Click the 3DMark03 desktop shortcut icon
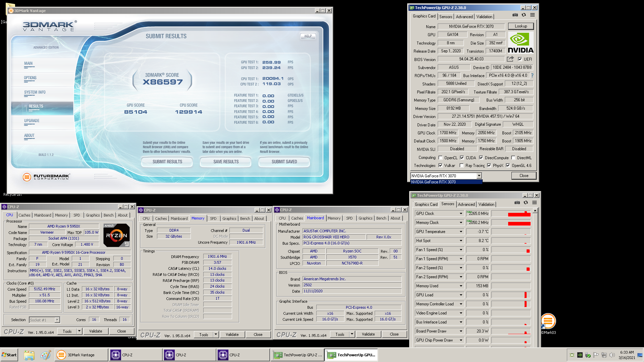The image size is (644, 362). [548, 321]
